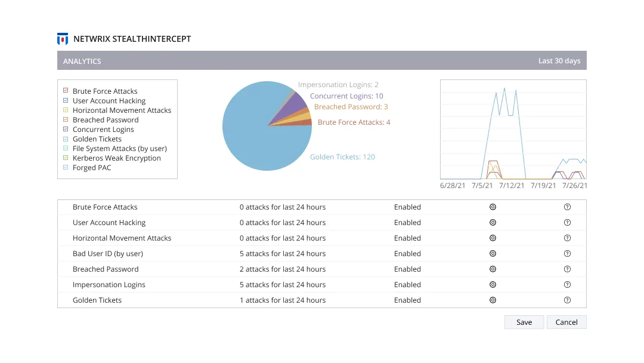The width and height of the screenshot is (644, 363).
Task: Open settings gear for Breached Password row
Action: pyautogui.click(x=493, y=269)
